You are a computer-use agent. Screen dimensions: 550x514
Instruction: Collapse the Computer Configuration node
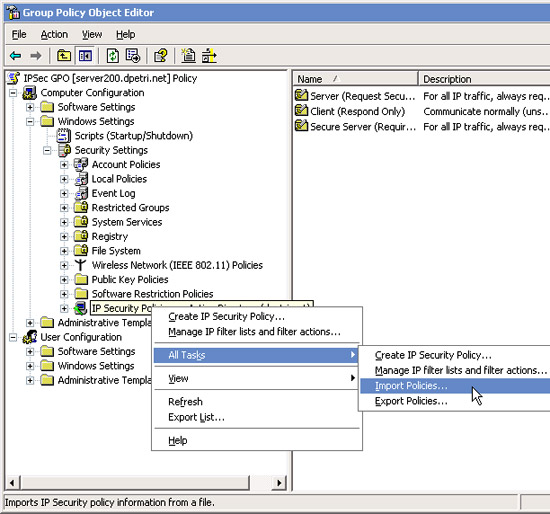pos(13,93)
